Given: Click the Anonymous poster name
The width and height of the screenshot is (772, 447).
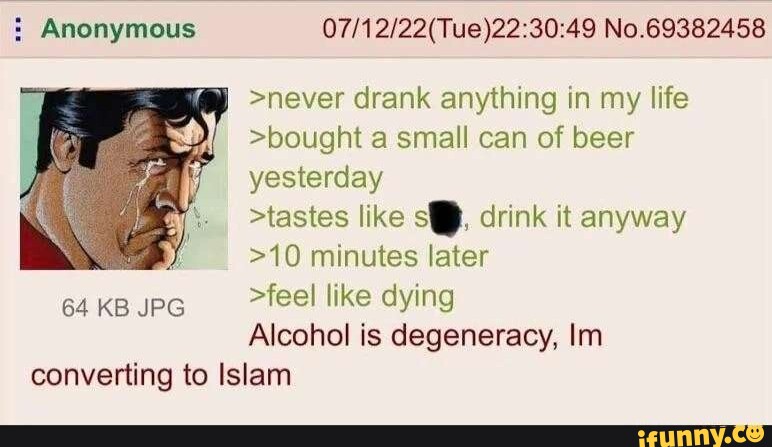Looking at the screenshot, I should (x=118, y=29).
